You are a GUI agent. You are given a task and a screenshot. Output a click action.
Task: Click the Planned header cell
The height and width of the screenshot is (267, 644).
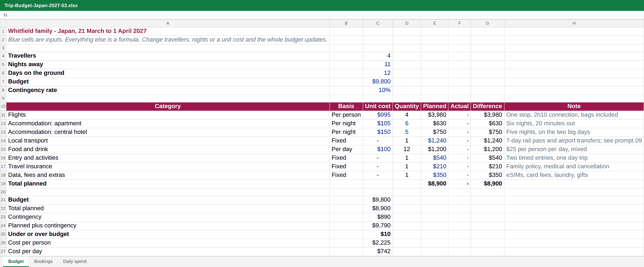434,106
